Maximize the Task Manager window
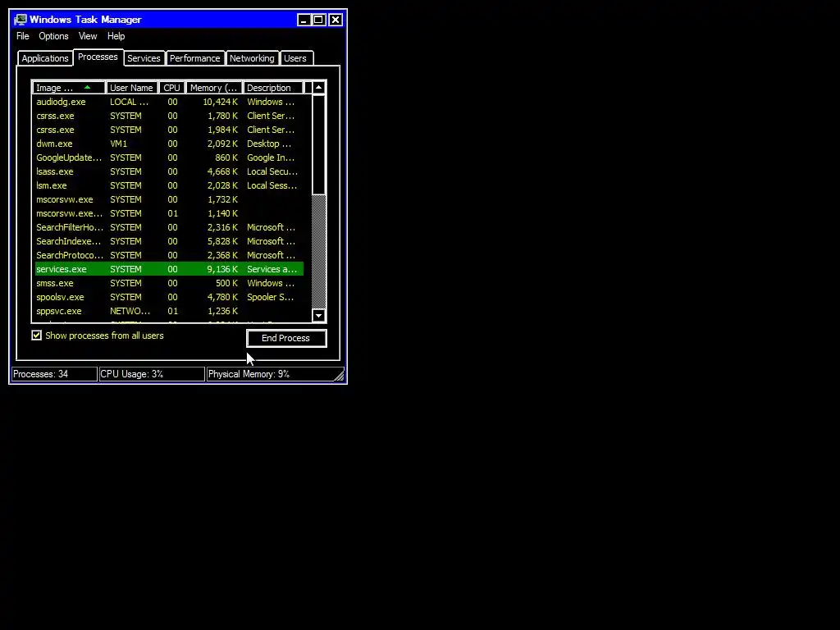This screenshot has width=840, height=630. [319, 20]
